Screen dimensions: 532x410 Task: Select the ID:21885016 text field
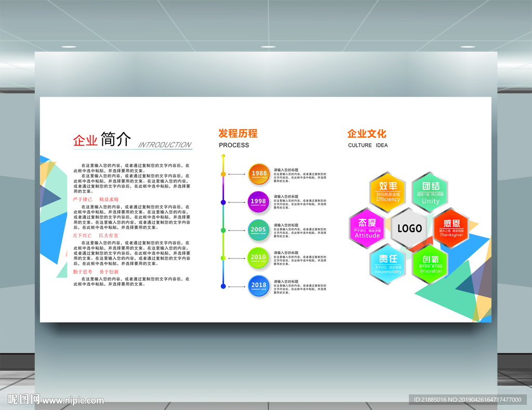pyautogui.click(x=430, y=400)
